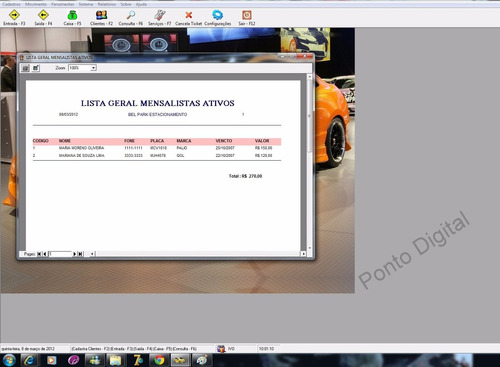Click the page number input field
The width and height of the screenshot is (500, 367).
pos(60,254)
